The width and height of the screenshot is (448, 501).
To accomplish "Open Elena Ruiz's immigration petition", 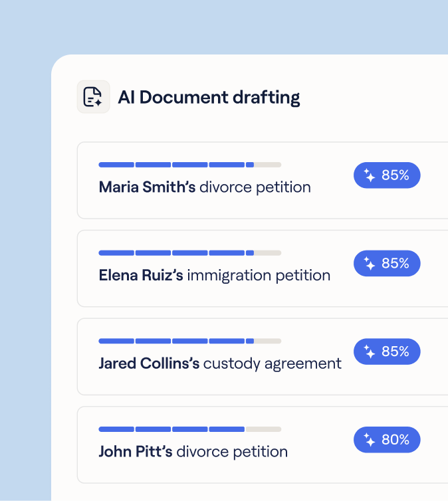I will pyautogui.click(x=214, y=275).
